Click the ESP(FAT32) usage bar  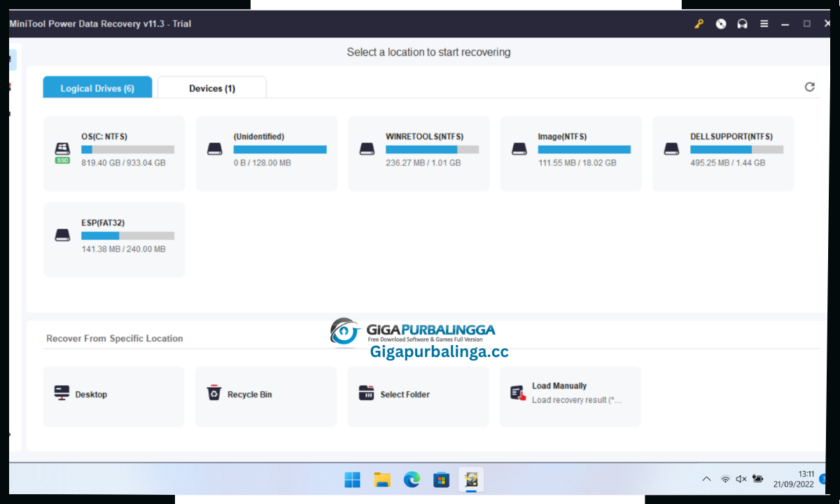(x=127, y=236)
